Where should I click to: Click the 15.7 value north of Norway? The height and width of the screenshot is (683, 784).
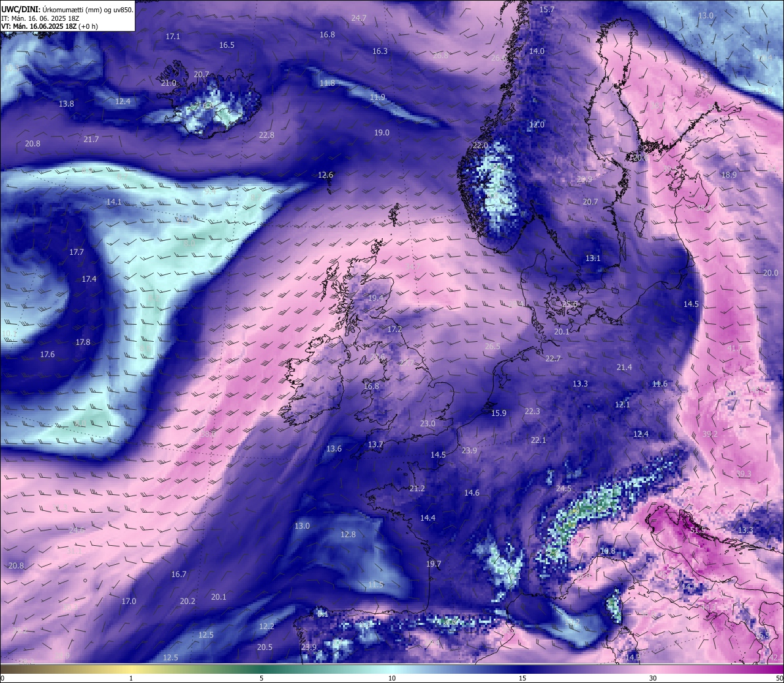coord(546,9)
